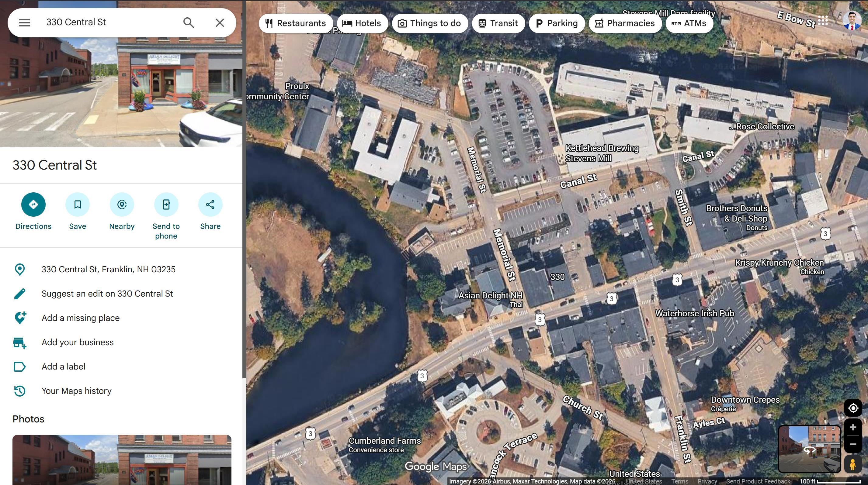
Task: Click the magnifier search icon
Action: coord(189,22)
